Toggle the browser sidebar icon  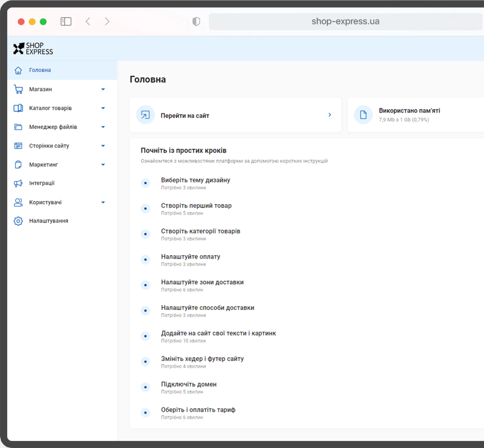pyautogui.click(x=66, y=21)
